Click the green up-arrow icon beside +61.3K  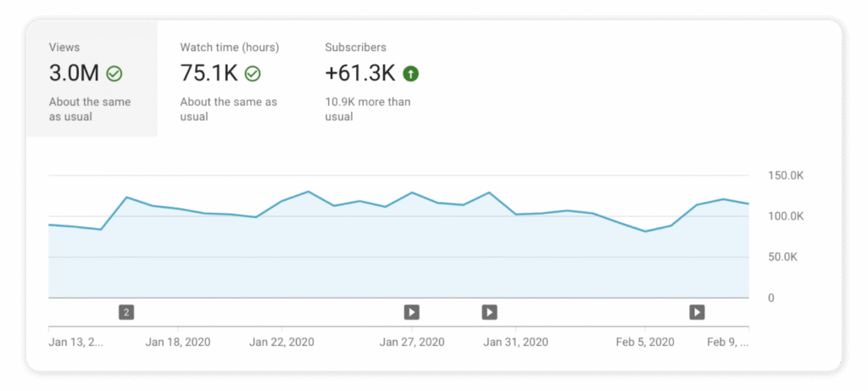tap(410, 74)
